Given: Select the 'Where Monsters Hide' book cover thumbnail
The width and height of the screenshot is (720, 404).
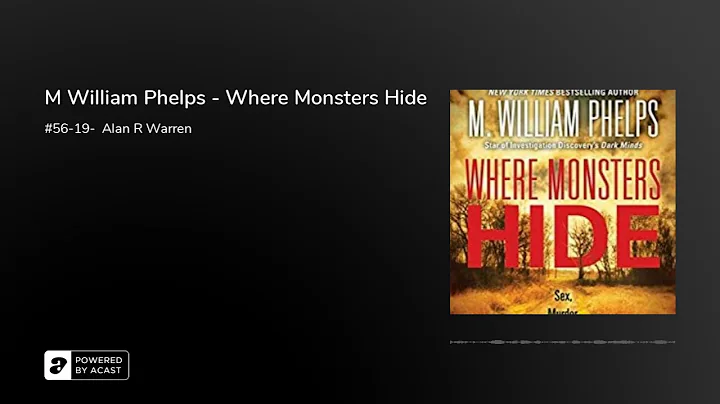Looking at the screenshot, I should coord(562,202).
